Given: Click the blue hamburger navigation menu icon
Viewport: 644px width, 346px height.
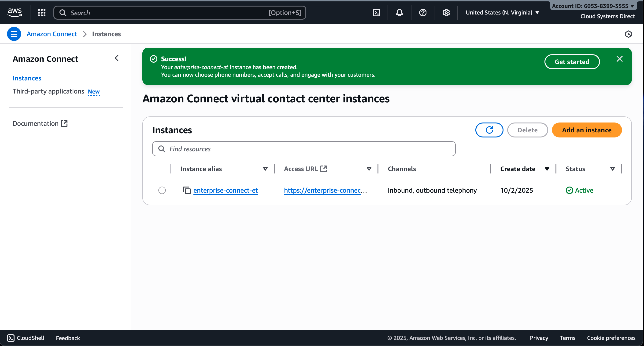Looking at the screenshot, I should coord(14,34).
